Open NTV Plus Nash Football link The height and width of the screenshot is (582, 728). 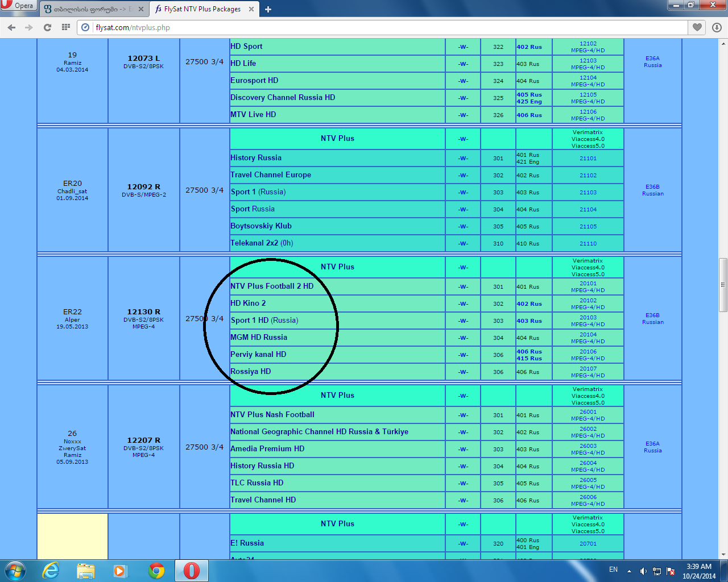point(272,415)
